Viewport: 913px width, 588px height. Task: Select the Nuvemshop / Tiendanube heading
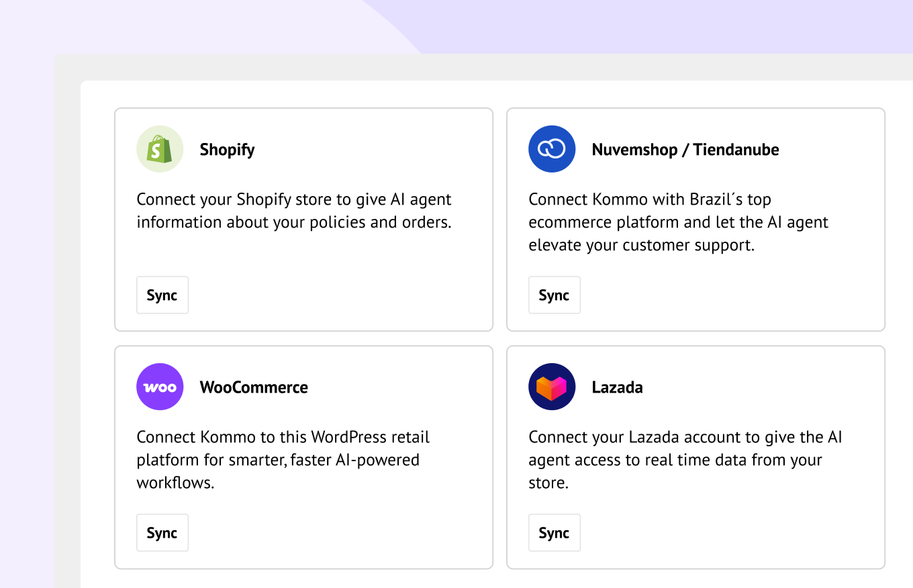click(685, 150)
